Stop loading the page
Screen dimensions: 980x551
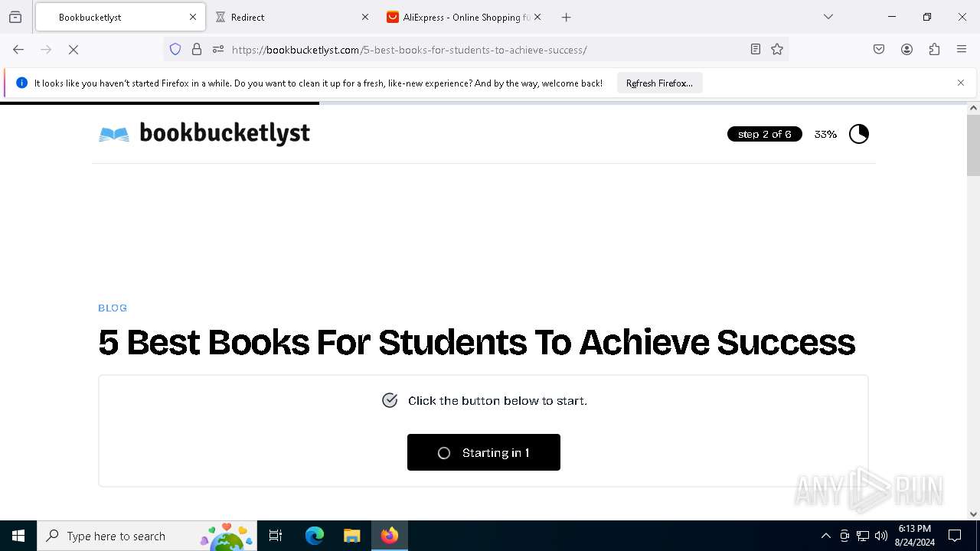(x=73, y=50)
